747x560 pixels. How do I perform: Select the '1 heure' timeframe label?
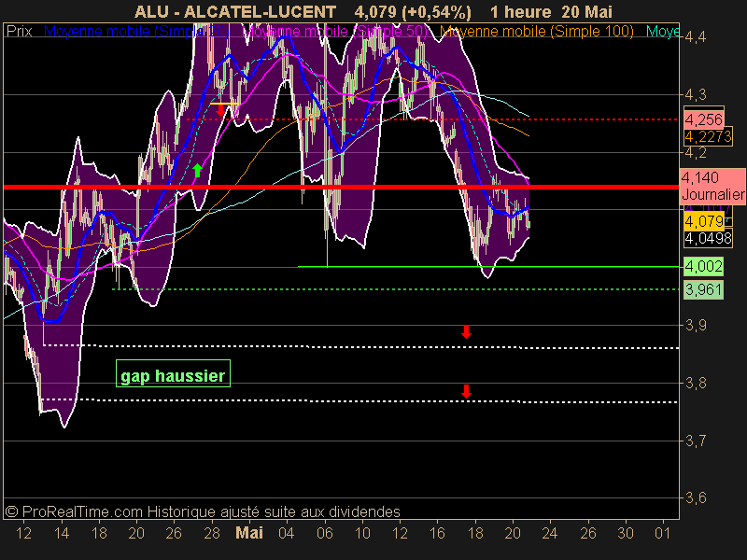tap(520, 11)
